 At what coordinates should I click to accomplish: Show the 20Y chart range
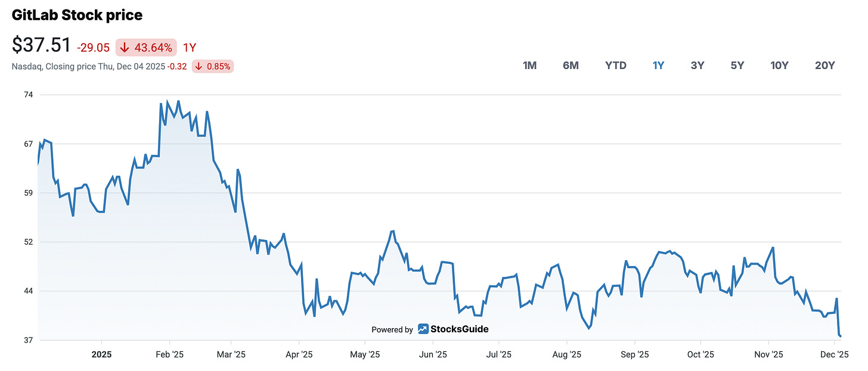click(824, 66)
